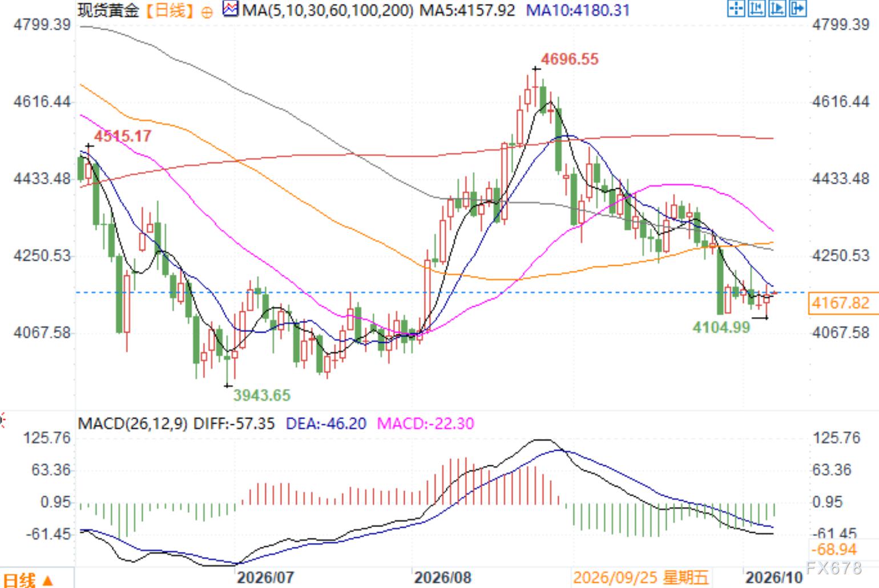Click the MA10:4180.31 value
This screenshot has width=879, height=588.
pos(578,10)
